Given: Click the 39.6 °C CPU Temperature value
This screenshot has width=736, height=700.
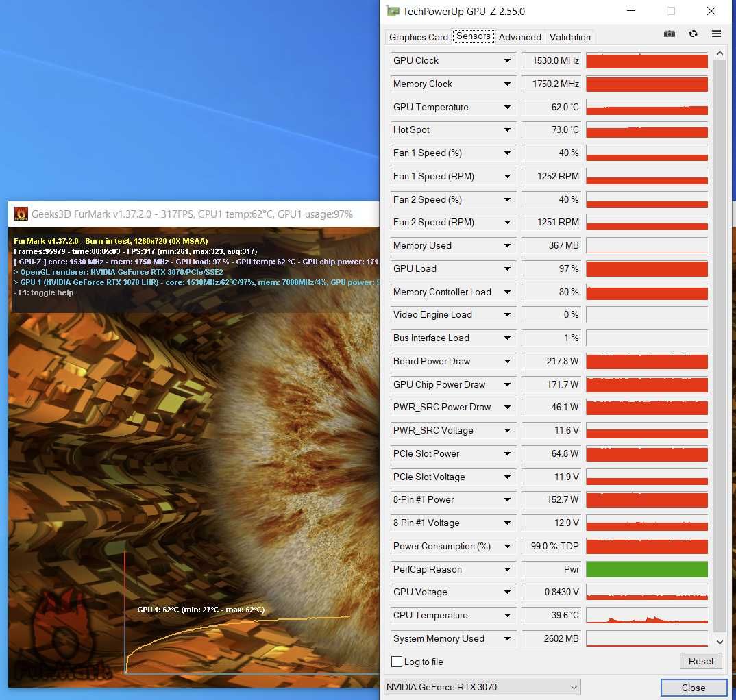Looking at the screenshot, I should [x=552, y=615].
